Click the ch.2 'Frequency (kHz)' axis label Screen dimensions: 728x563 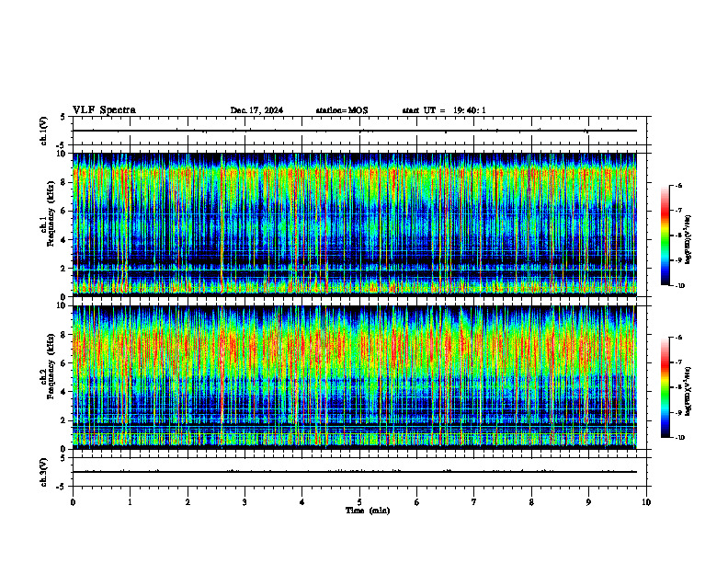pyautogui.click(x=50, y=365)
